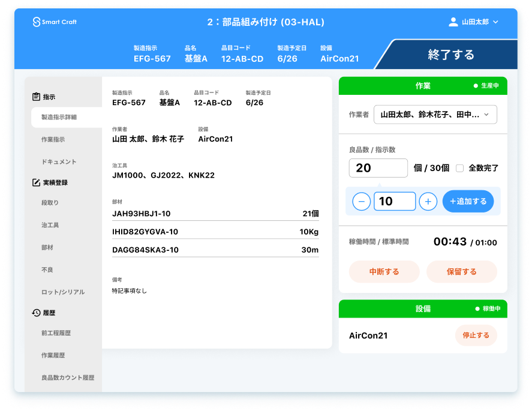Click material row JAH93HBJ1-10
Viewport: 532px width, 413px height.
point(215,214)
